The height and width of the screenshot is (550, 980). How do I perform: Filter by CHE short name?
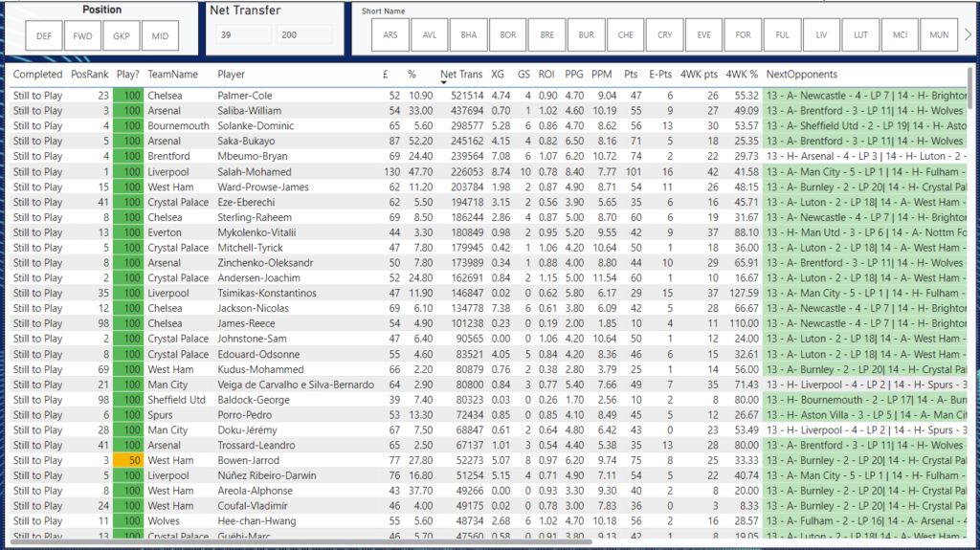(x=626, y=35)
